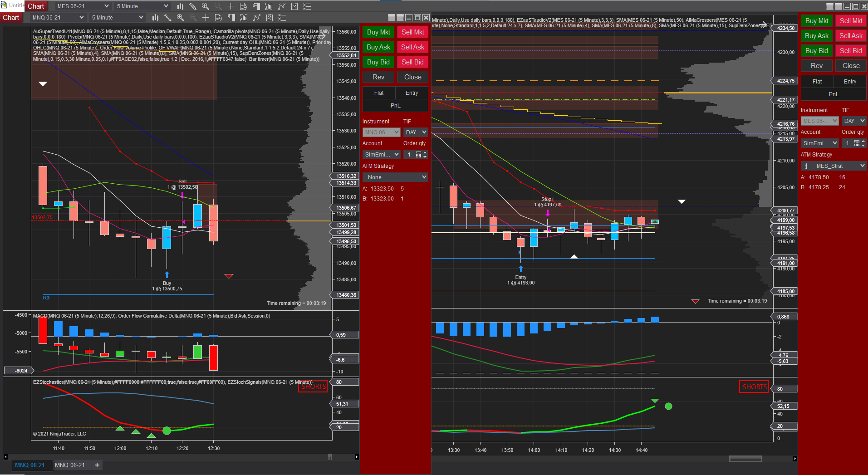Open order quantity calculator in MNQ Chart Trader

(x=418, y=155)
